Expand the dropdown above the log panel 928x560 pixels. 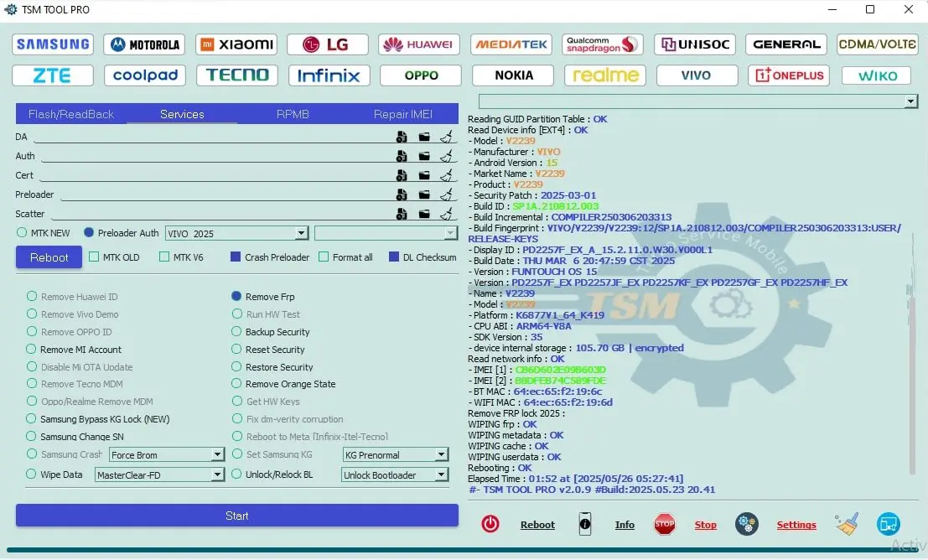pyautogui.click(x=698, y=101)
